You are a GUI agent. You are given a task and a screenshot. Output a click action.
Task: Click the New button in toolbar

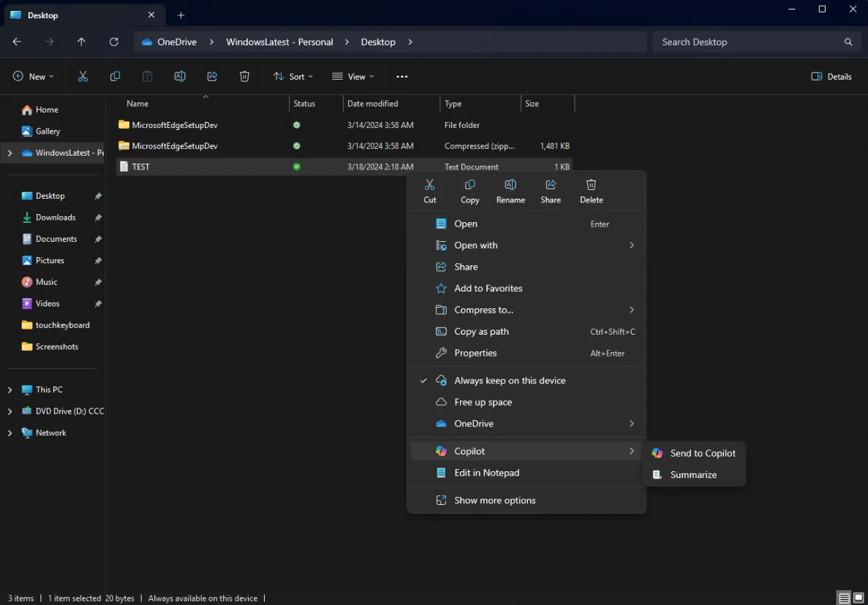coord(33,77)
